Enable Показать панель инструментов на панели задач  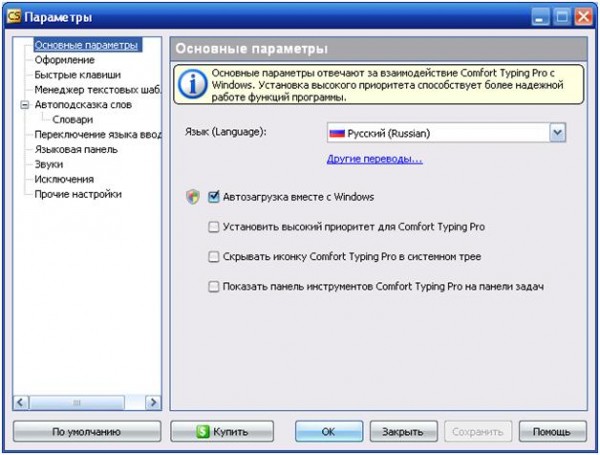tap(214, 286)
